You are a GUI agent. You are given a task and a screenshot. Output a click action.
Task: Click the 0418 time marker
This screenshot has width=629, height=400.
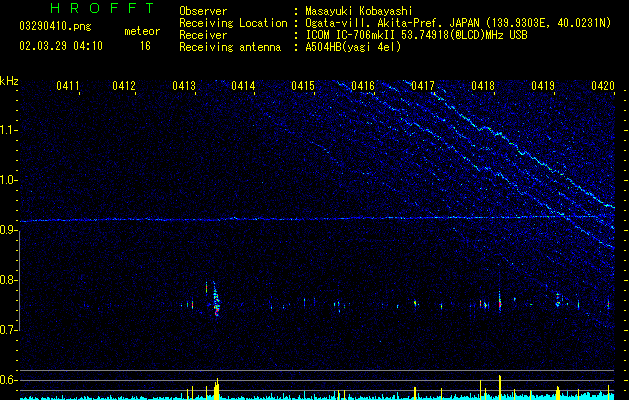pos(483,86)
